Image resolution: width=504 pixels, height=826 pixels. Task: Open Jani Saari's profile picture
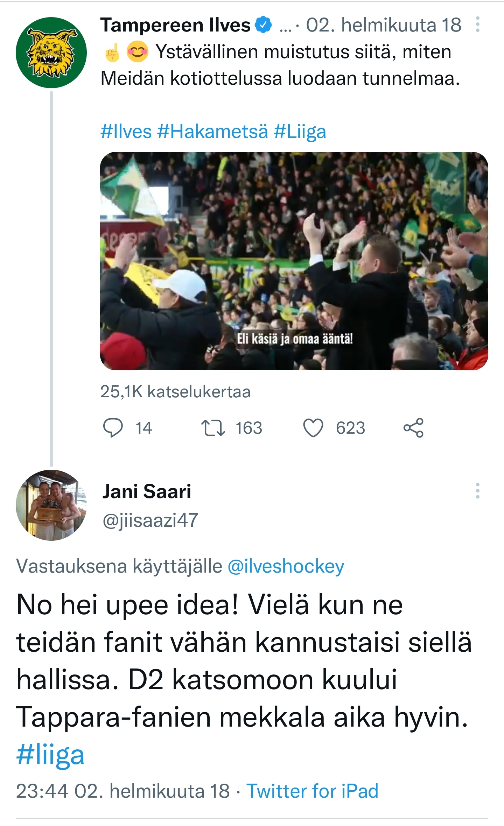51,505
